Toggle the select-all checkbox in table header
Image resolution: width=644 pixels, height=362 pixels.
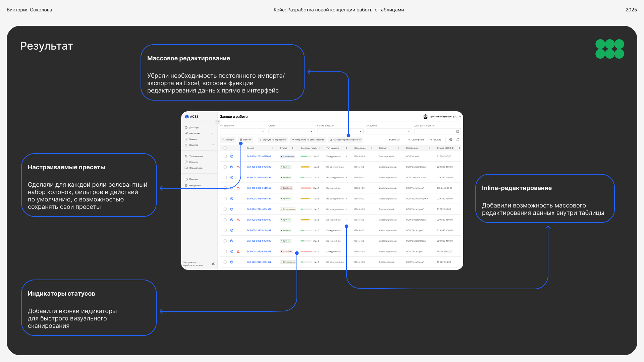click(225, 148)
